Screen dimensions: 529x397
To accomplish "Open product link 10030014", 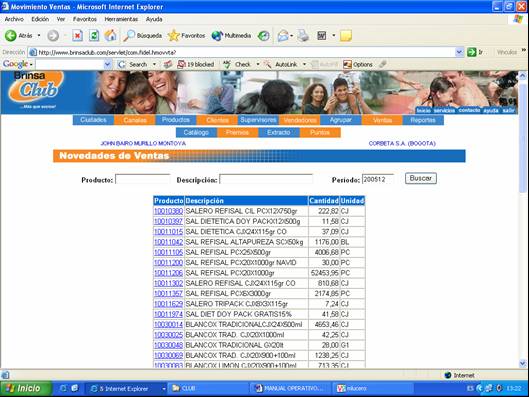I will coord(168,324).
